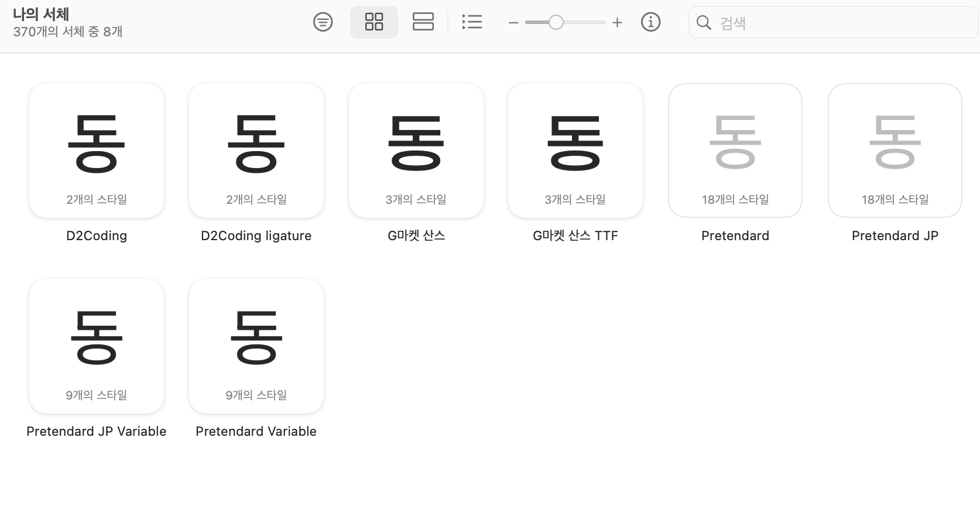
Task: Select the Pretendard JP font card
Action: pyautogui.click(x=895, y=151)
